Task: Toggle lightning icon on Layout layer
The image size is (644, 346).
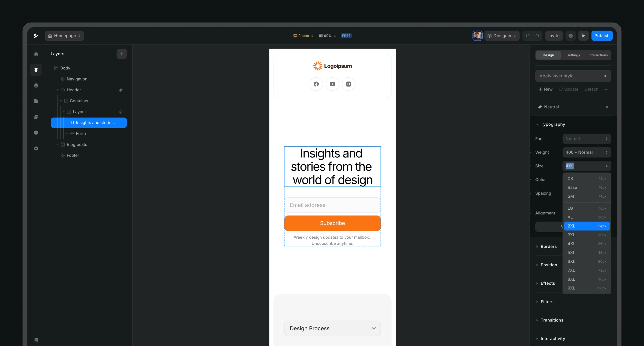Action: (121, 112)
